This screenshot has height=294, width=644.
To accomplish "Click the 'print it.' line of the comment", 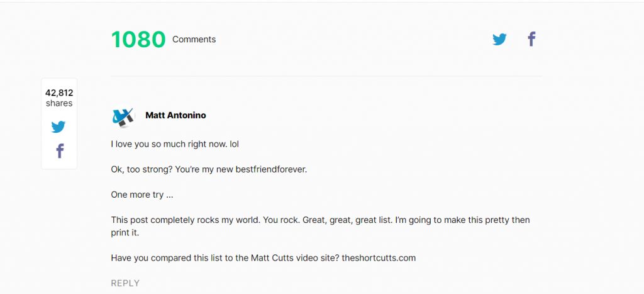I will [125, 233].
